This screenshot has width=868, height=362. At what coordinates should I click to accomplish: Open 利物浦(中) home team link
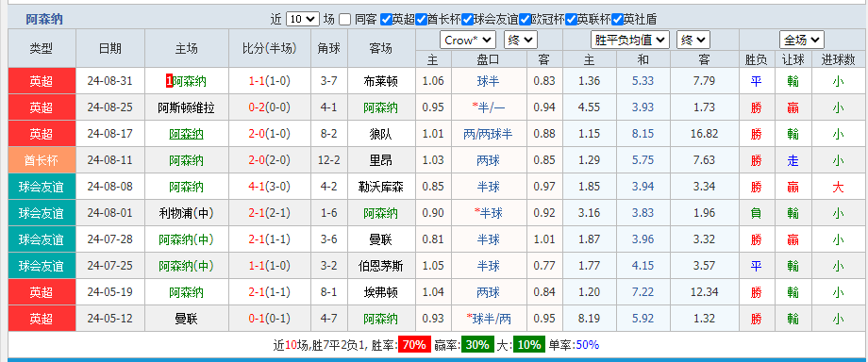[187, 213]
